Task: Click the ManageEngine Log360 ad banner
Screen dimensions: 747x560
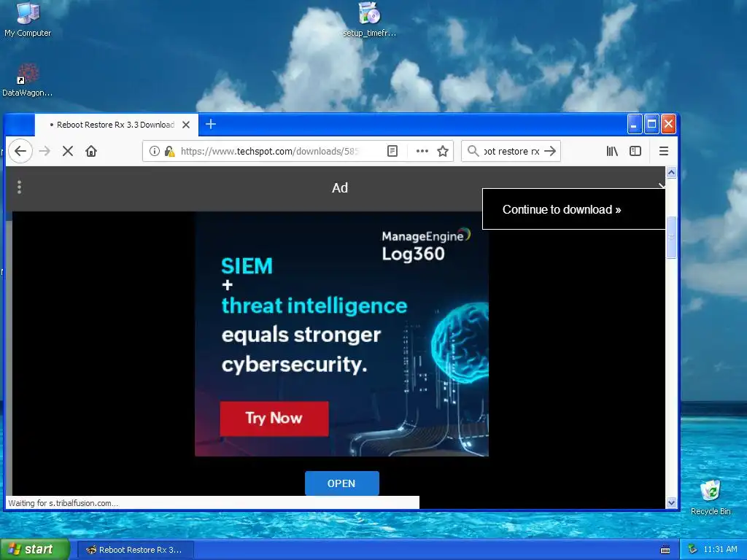Action: (341, 334)
